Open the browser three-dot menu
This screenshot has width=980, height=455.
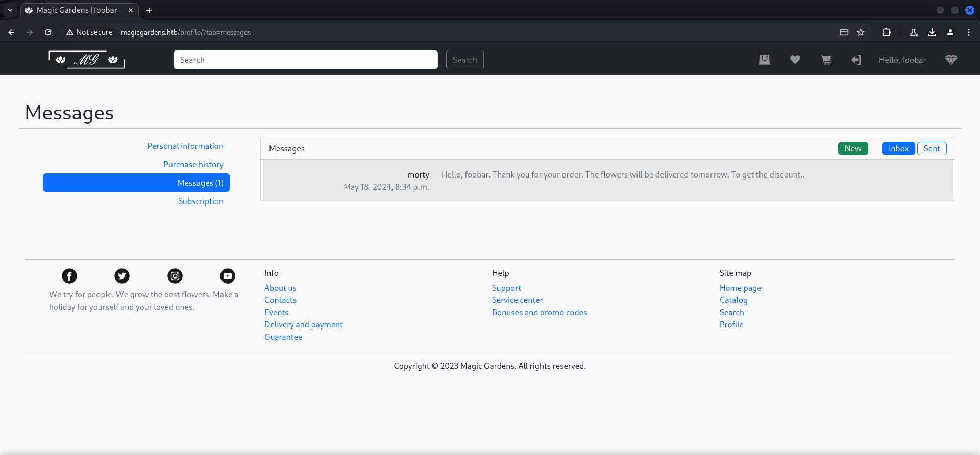(x=968, y=32)
